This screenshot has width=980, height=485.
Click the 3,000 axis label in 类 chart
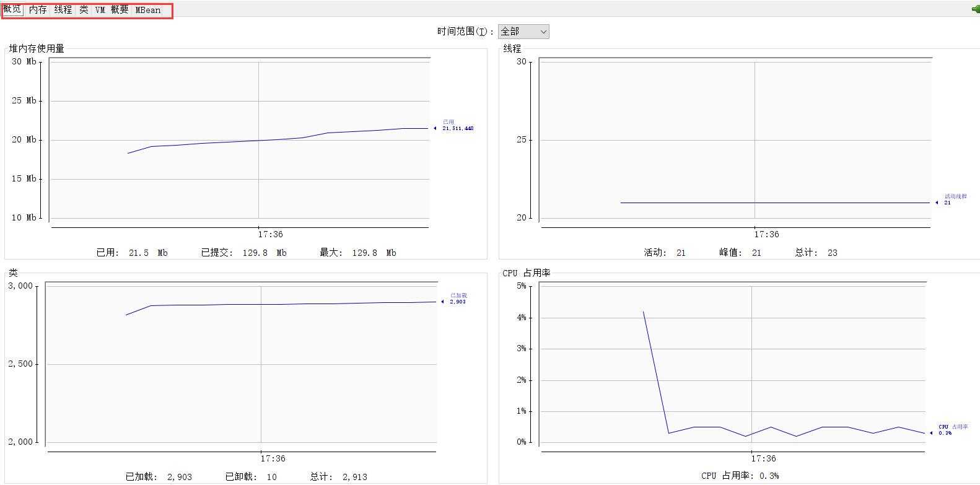20,286
